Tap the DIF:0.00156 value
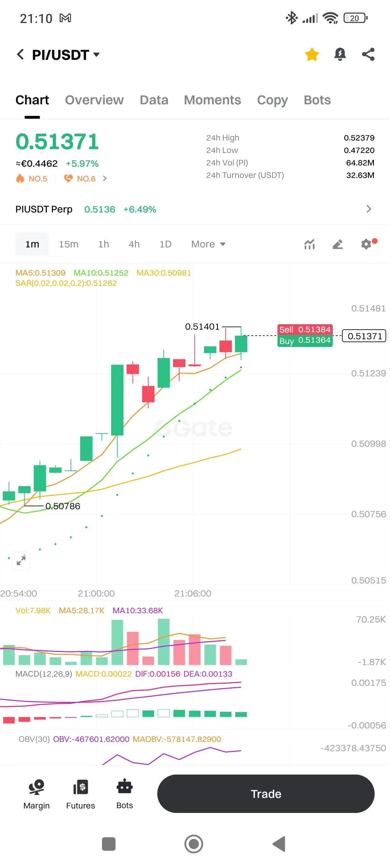This screenshot has height=868, width=390. tap(158, 674)
